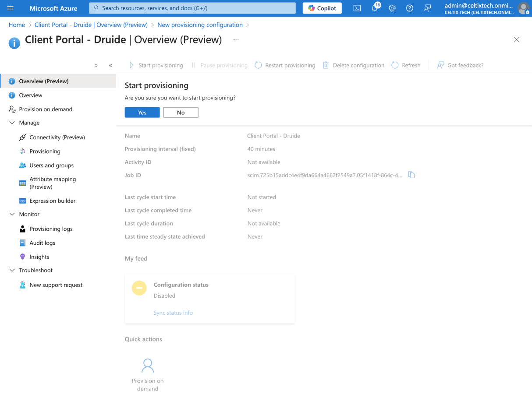Collapse the sidebar with double chevron

click(110, 65)
